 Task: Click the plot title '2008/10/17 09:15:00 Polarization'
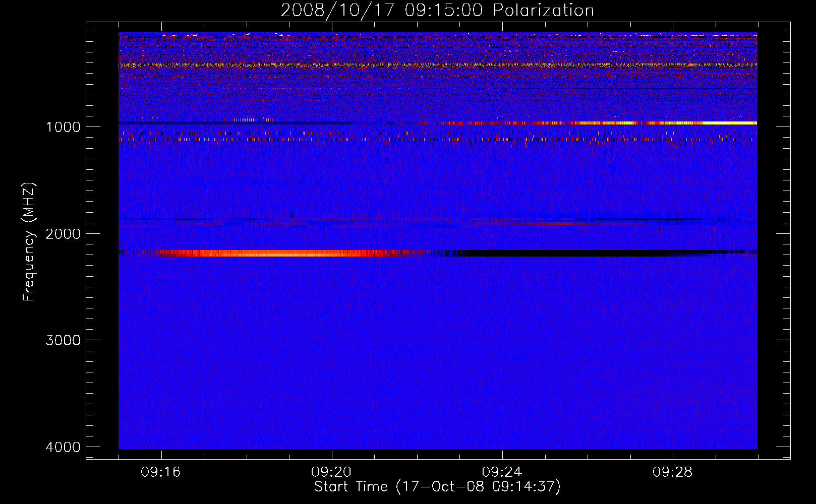coord(437,11)
